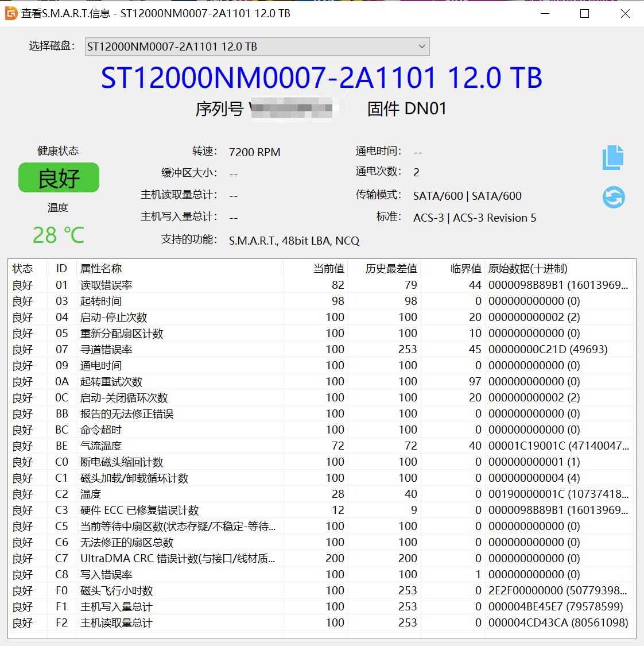Viewport: 644px width, 646px height.
Task: Click the blurred serial number field
Action: [293, 109]
